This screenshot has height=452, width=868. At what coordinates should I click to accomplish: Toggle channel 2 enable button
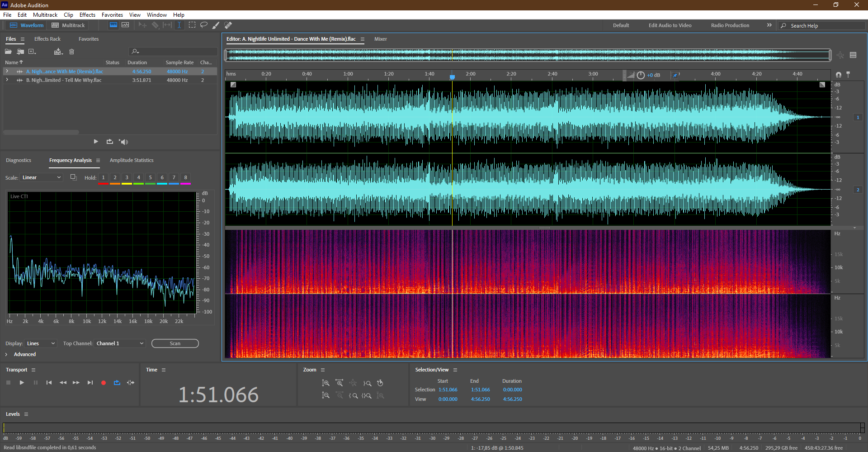pos(858,190)
